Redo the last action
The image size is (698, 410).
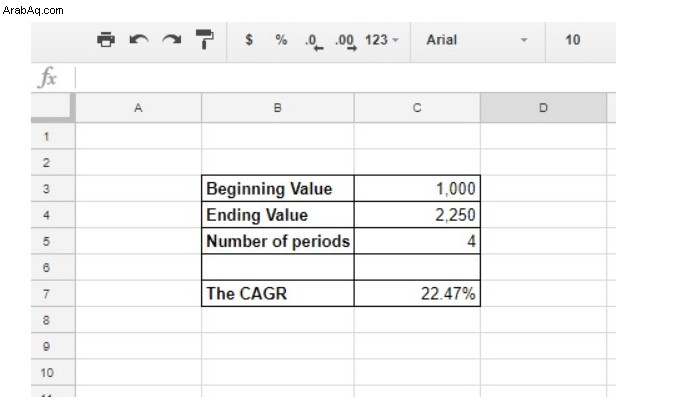(x=171, y=40)
